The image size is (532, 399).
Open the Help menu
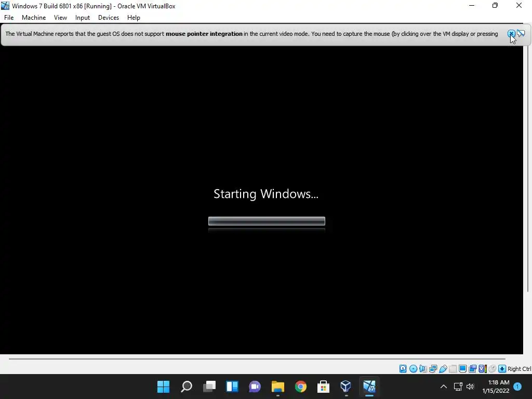click(134, 18)
